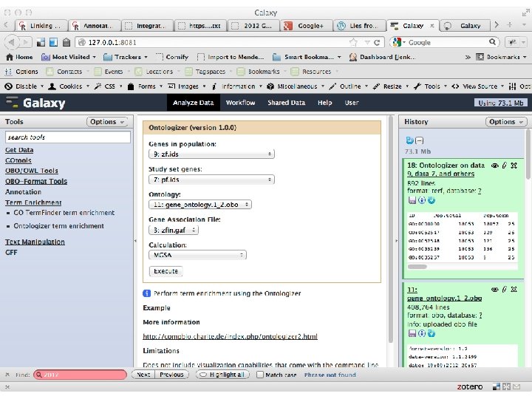Open the Disable developer menu

pos(24,86)
